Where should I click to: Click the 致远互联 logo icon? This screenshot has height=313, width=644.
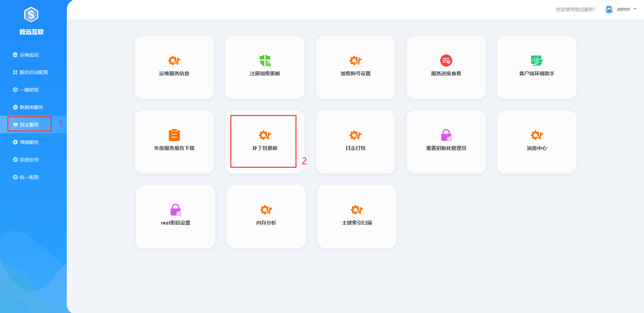pos(31,15)
